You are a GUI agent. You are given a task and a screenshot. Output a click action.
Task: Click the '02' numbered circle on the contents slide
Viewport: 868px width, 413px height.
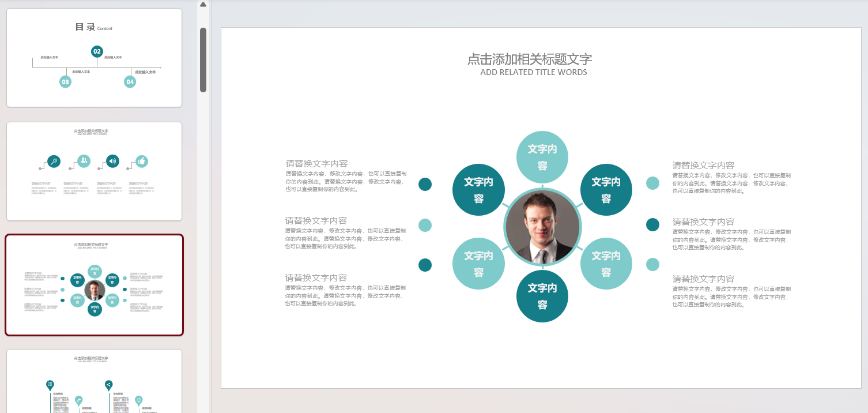tap(98, 51)
